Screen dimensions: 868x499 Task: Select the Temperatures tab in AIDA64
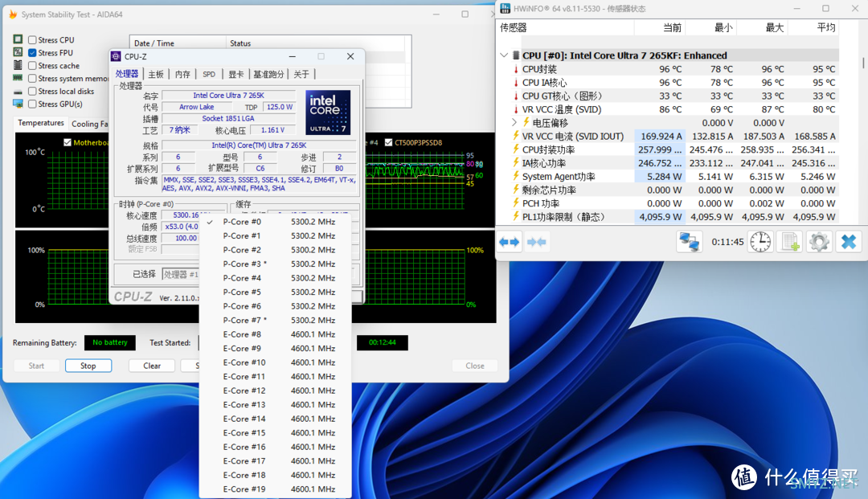coord(41,123)
